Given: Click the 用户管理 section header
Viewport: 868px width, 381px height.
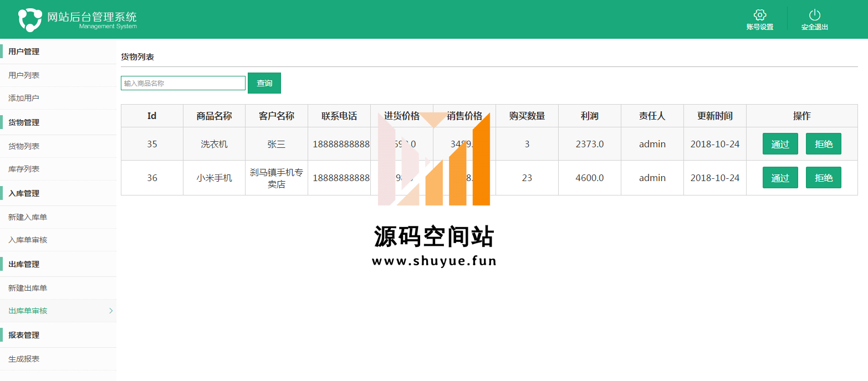Looking at the screenshot, I should coord(24,52).
